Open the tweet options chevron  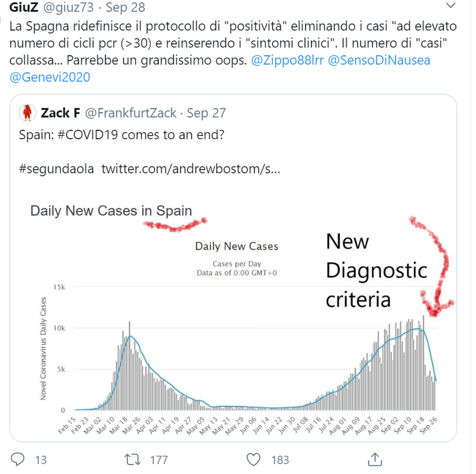(451, 5)
